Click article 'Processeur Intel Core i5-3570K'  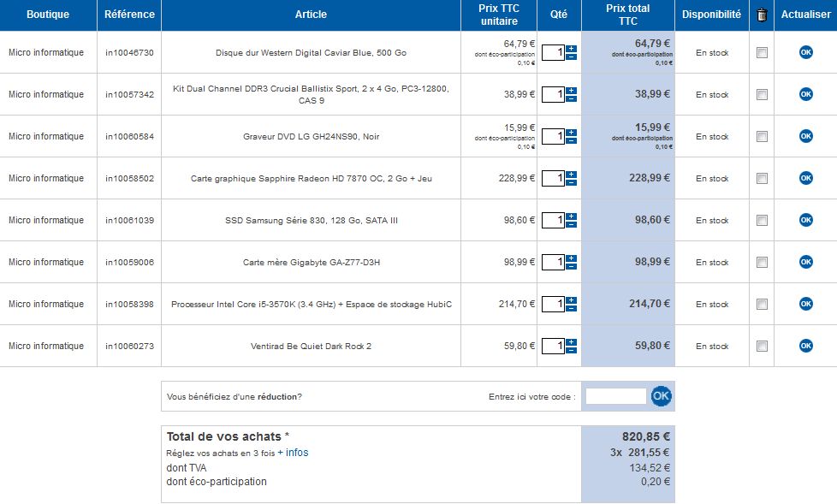tap(312, 304)
